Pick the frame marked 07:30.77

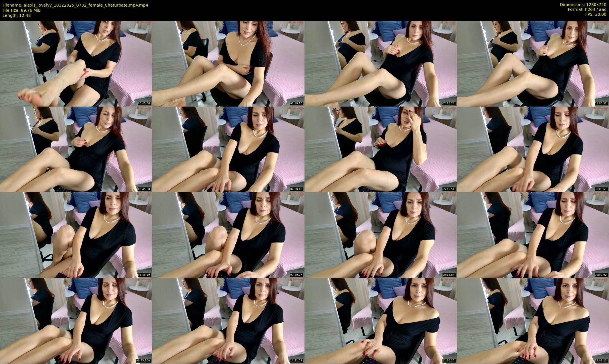click(x=228, y=235)
